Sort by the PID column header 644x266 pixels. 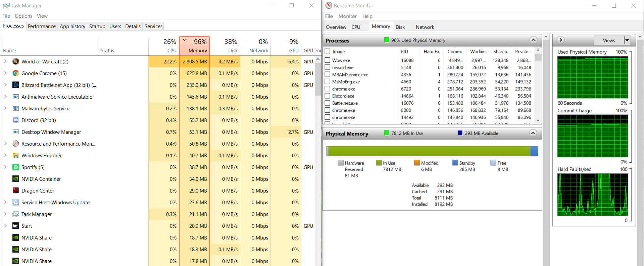point(409,51)
